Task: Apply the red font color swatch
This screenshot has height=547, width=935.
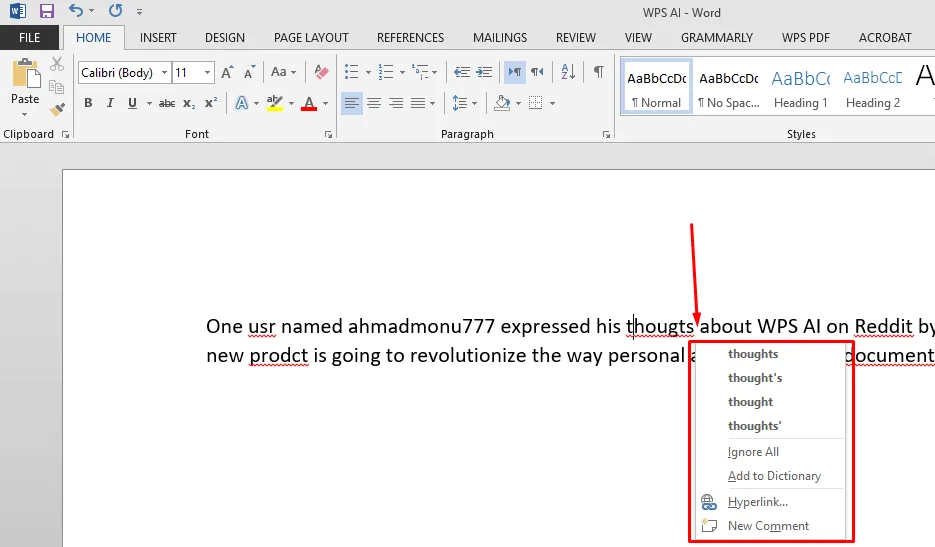Action: (x=308, y=103)
